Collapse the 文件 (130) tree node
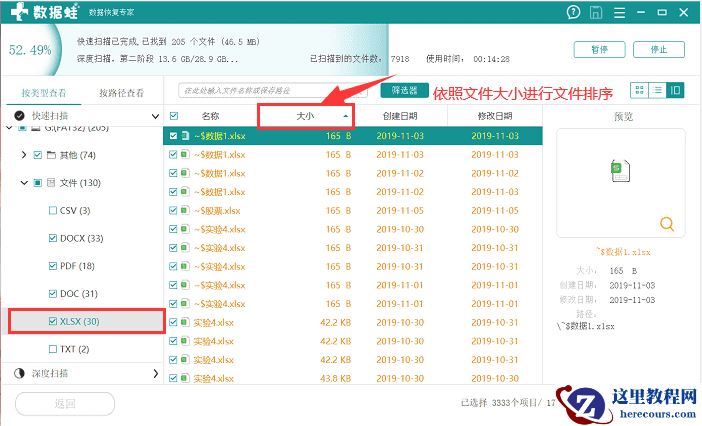702x426 pixels. point(24,183)
